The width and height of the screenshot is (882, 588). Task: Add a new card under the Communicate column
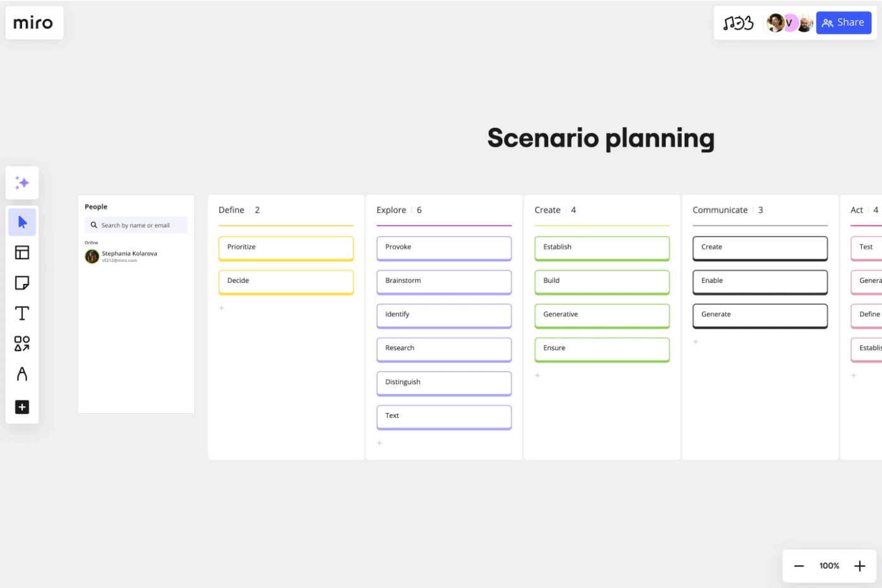(695, 342)
